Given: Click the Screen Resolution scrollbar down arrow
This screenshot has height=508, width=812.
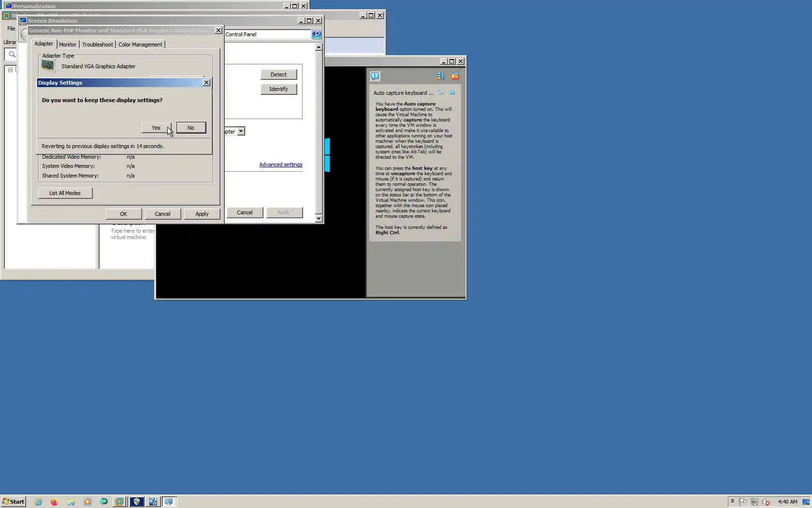Looking at the screenshot, I should tap(319, 219).
